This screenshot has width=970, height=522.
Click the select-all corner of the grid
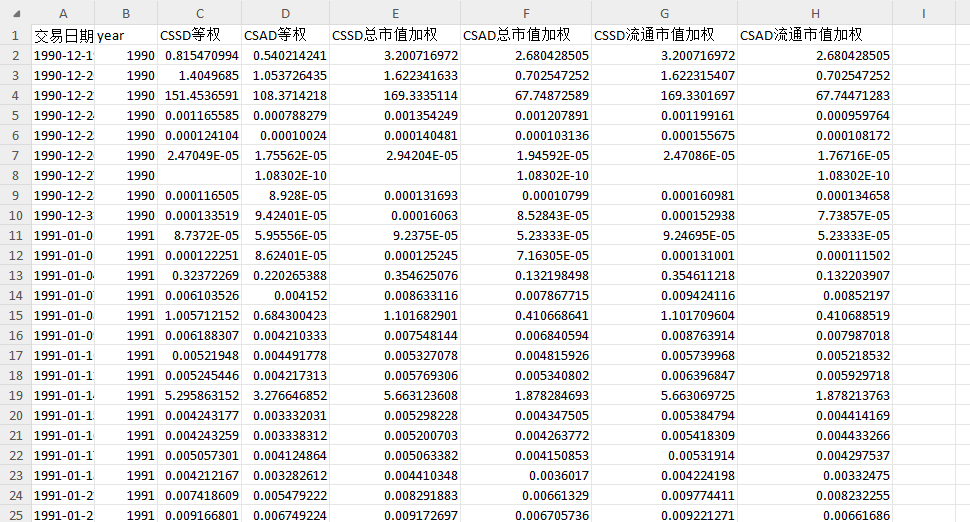click(15, 13)
